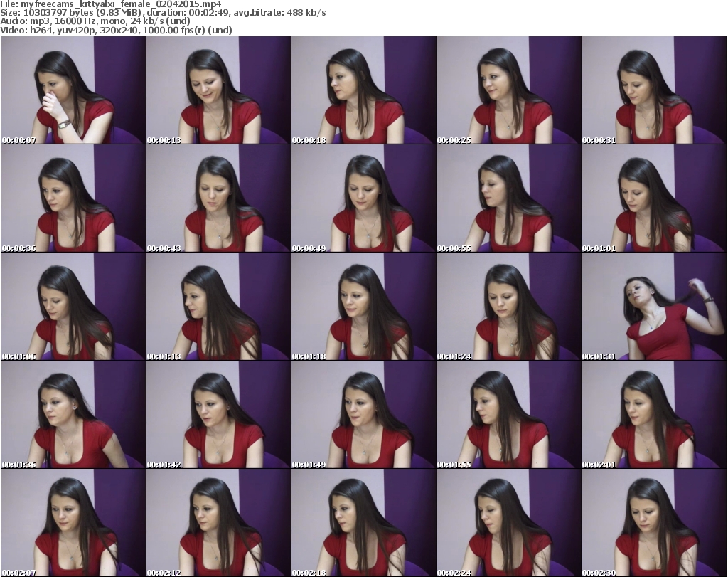Open the thumbnail stamped 00:01:49
This screenshot has width=728, height=577.
coord(363,415)
